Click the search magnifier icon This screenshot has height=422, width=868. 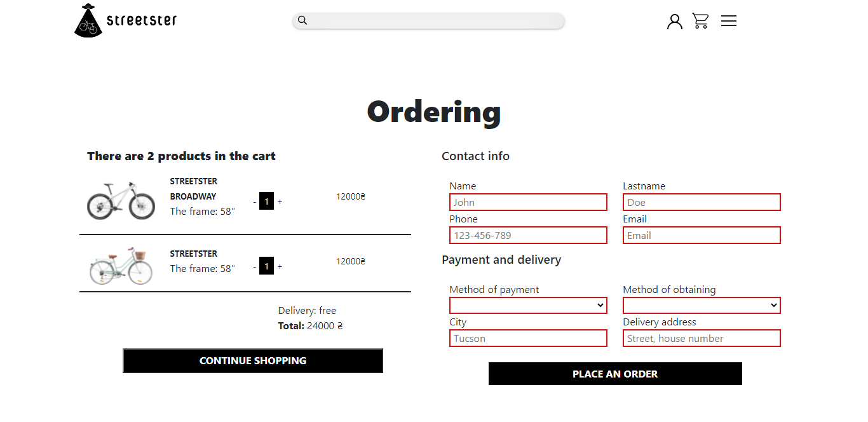302,20
